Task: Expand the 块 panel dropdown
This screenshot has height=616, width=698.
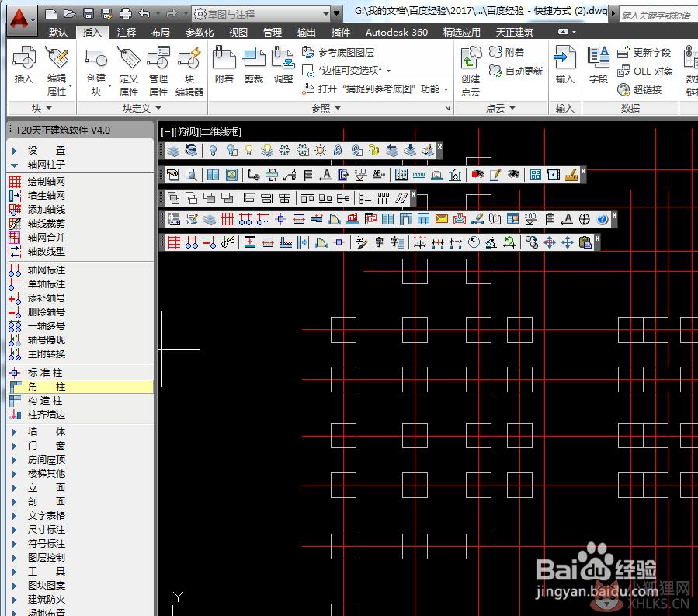Action: (42, 108)
